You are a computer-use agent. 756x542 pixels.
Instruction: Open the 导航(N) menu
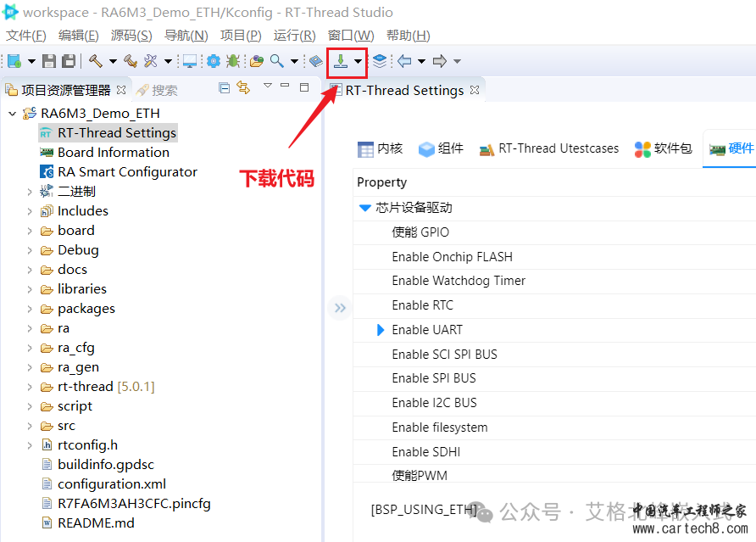pyautogui.click(x=186, y=36)
